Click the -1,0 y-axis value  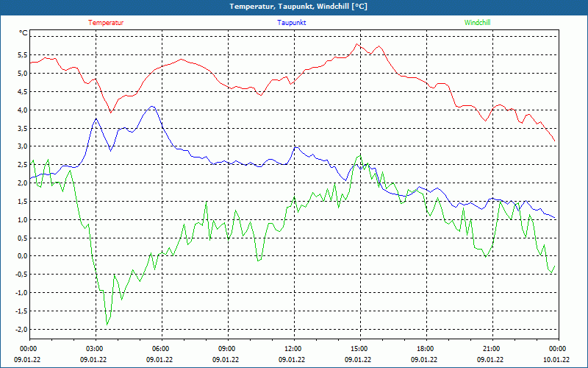pos(22,293)
